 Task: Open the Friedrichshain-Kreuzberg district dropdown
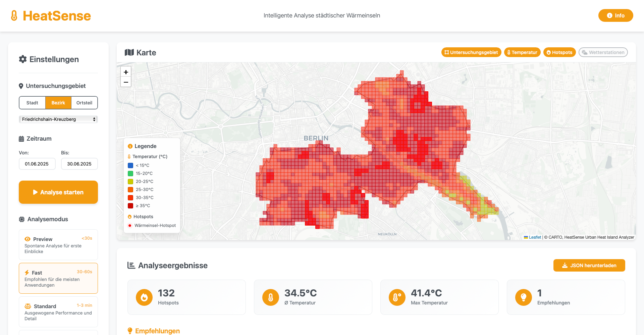(58, 119)
